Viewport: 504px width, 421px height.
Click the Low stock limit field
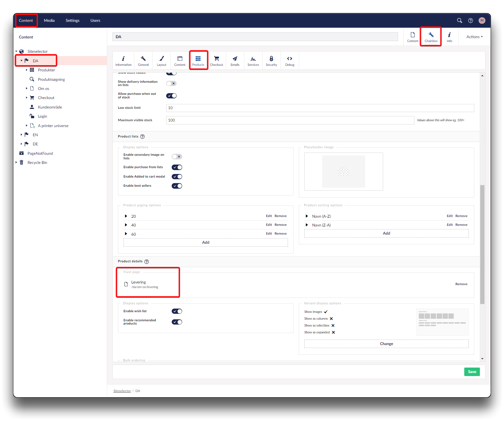click(x=320, y=108)
